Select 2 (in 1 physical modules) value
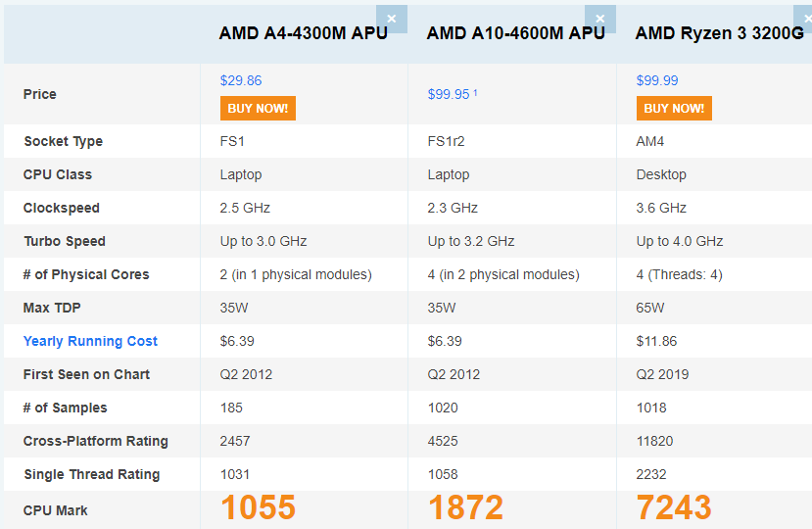 [x=296, y=274]
